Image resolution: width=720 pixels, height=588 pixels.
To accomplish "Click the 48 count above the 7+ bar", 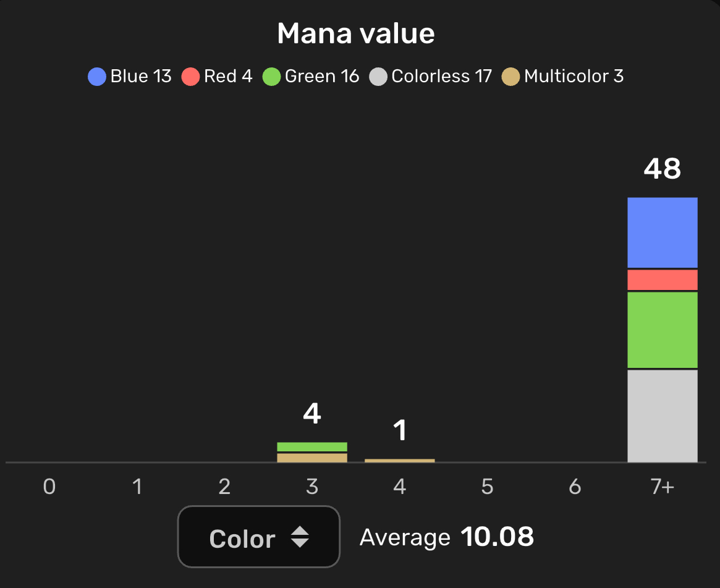I will [662, 168].
